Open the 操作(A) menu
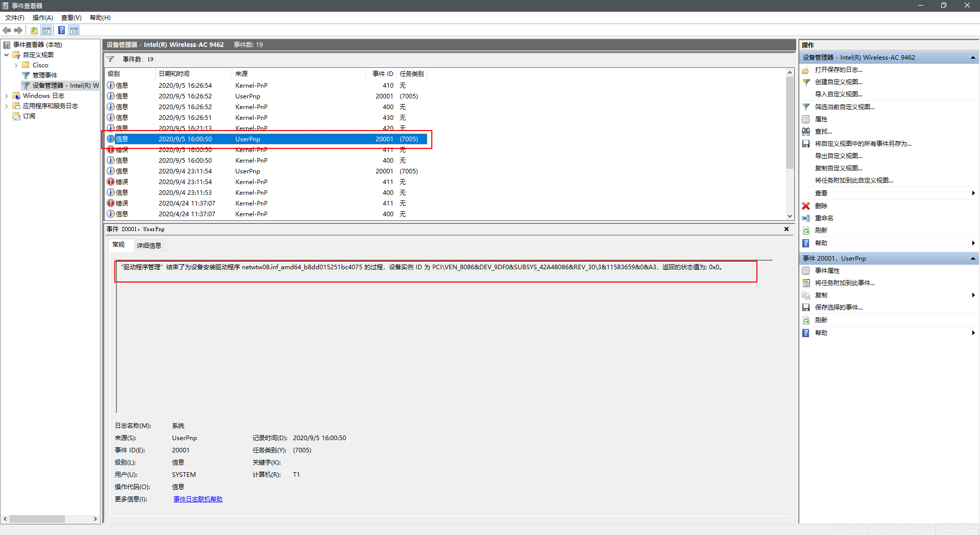 click(x=43, y=18)
